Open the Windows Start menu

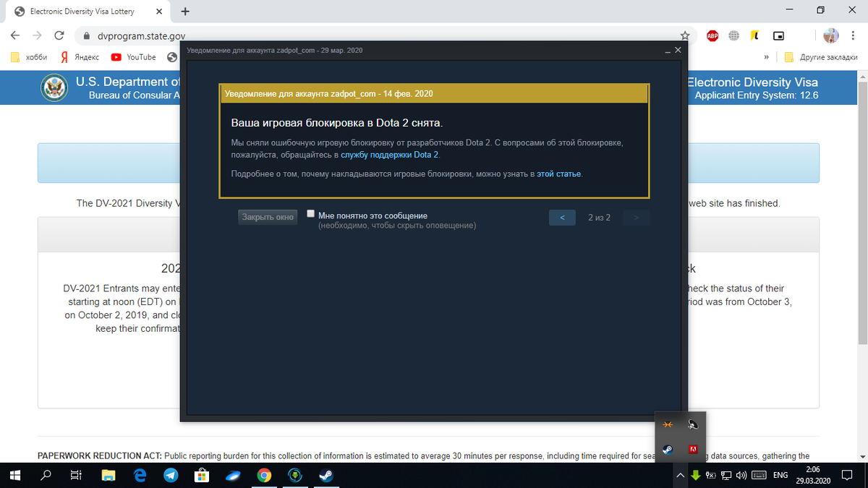coord(14,475)
